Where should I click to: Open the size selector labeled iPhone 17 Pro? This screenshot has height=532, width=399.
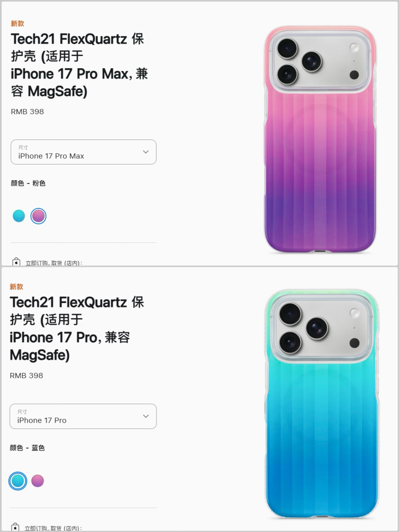click(x=83, y=416)
